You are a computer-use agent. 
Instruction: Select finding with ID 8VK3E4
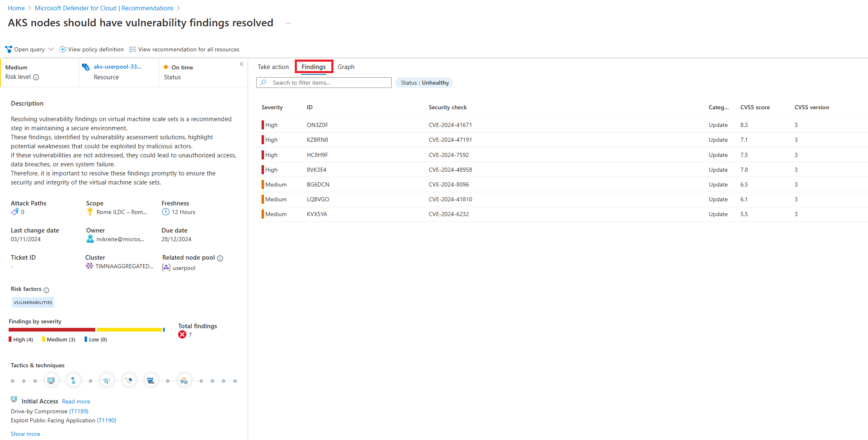[562, 170]
